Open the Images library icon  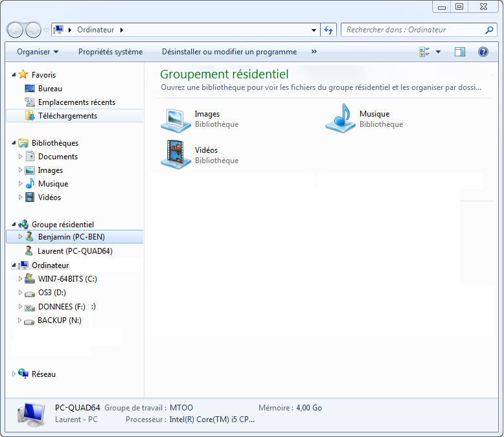point(176,119)
